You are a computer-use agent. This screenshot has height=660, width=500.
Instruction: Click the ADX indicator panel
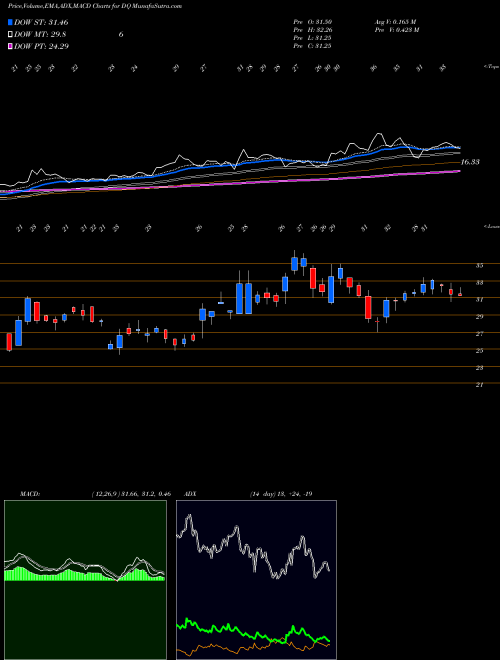click(x=256, y=580)
